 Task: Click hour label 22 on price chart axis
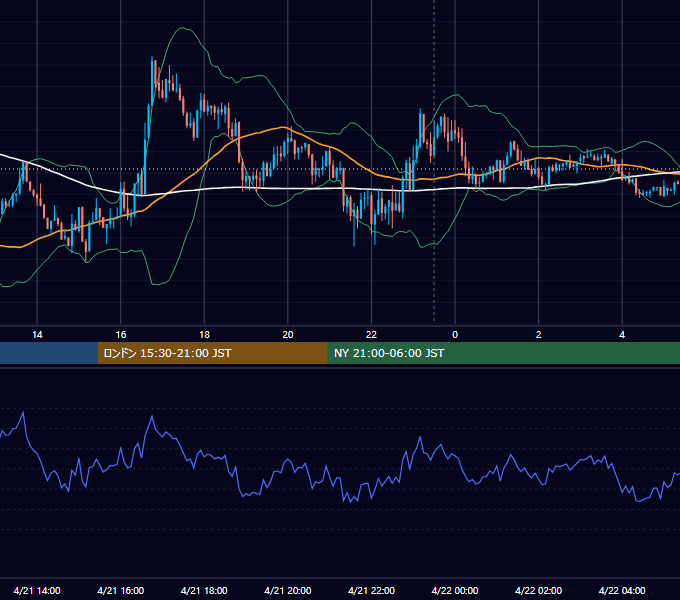371,335
